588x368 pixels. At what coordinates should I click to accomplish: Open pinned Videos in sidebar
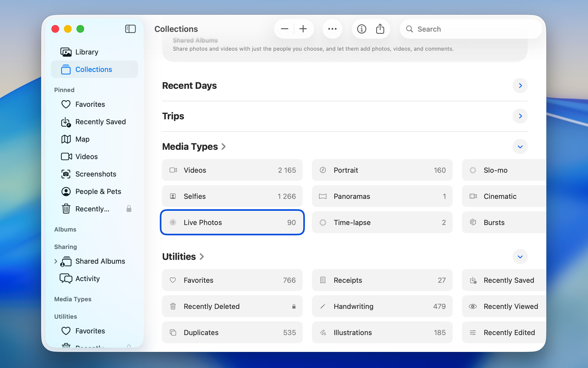coord(94,157)
